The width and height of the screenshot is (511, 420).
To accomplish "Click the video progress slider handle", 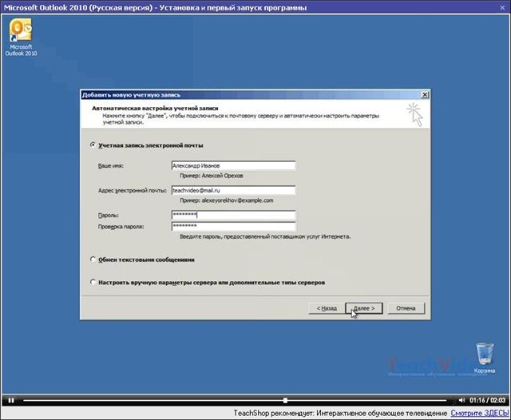I will click(x=285, y=400).
